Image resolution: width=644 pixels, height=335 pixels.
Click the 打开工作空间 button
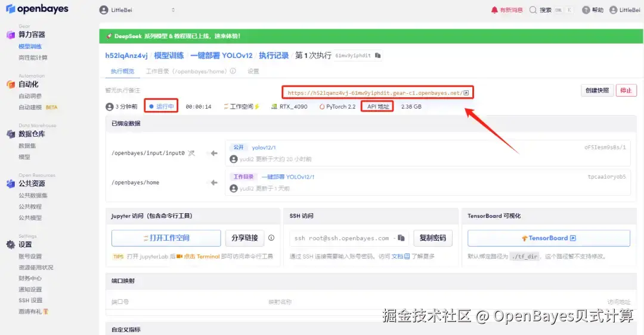(166, 238)
